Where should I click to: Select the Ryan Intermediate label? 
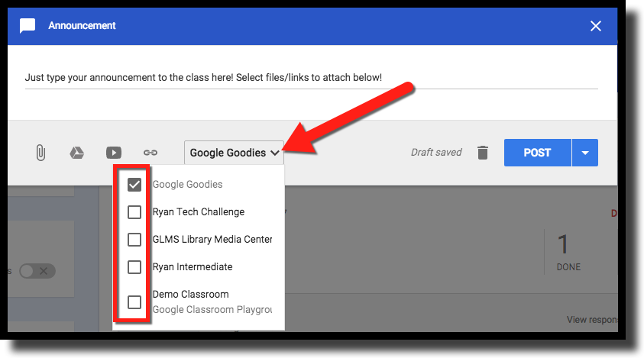(x=193, y=267)
